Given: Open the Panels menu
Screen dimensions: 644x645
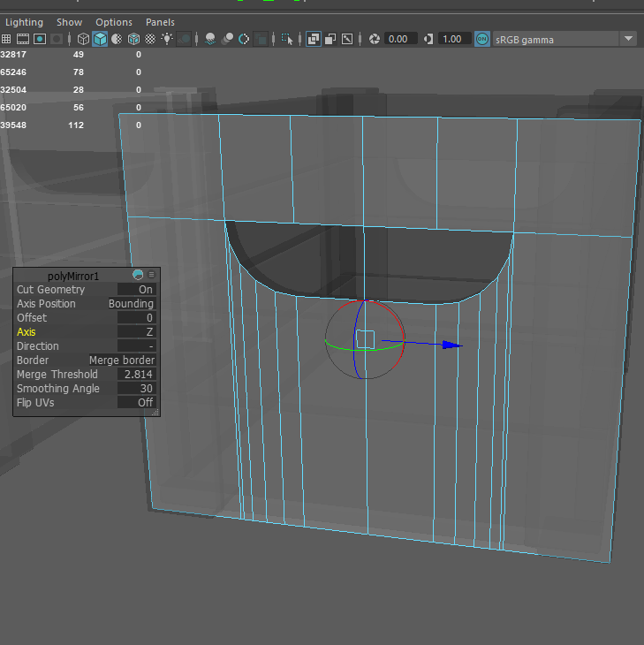Looking at the screenshot, I should [x=160, y=22].
